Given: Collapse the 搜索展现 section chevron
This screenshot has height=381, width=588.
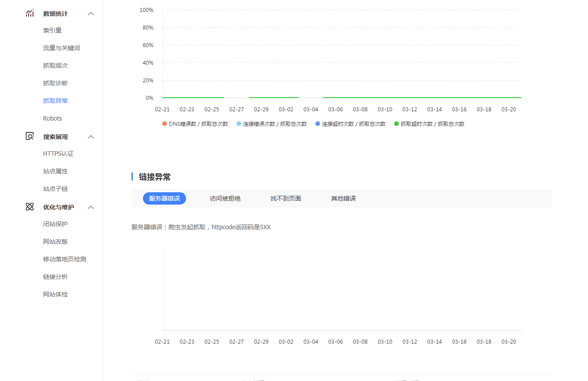Looking at the screenshot, I should tap(91, 137).
